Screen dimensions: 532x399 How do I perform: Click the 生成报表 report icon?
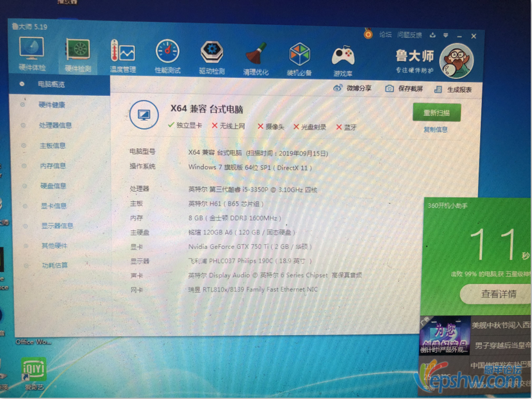coord(438,89)
